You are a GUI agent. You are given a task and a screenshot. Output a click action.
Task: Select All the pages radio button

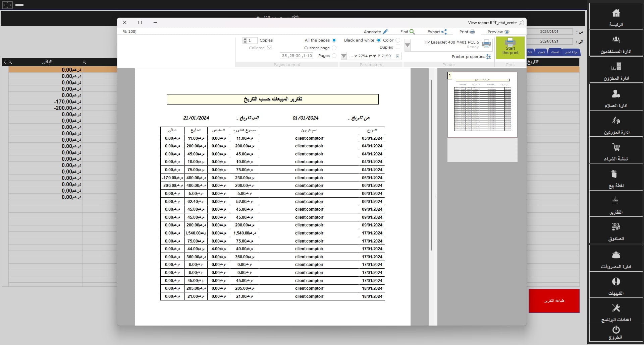point(334,40)
